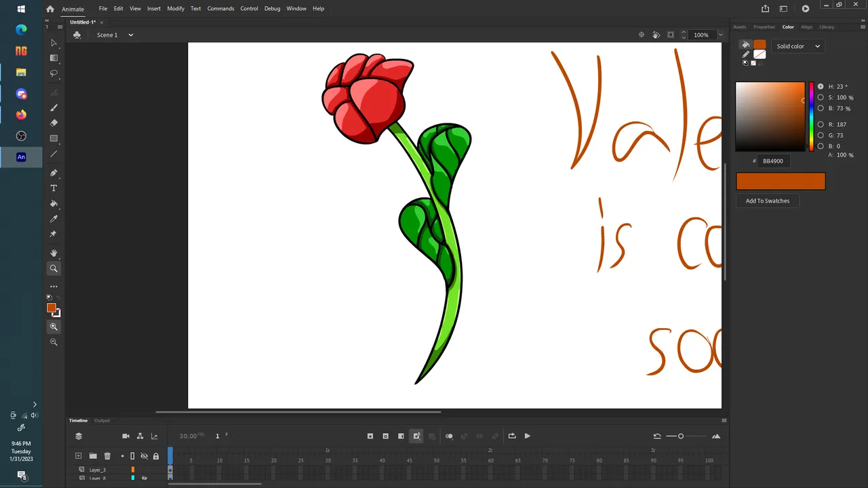Choose the Lasso tool

click(x=54, y=73)
